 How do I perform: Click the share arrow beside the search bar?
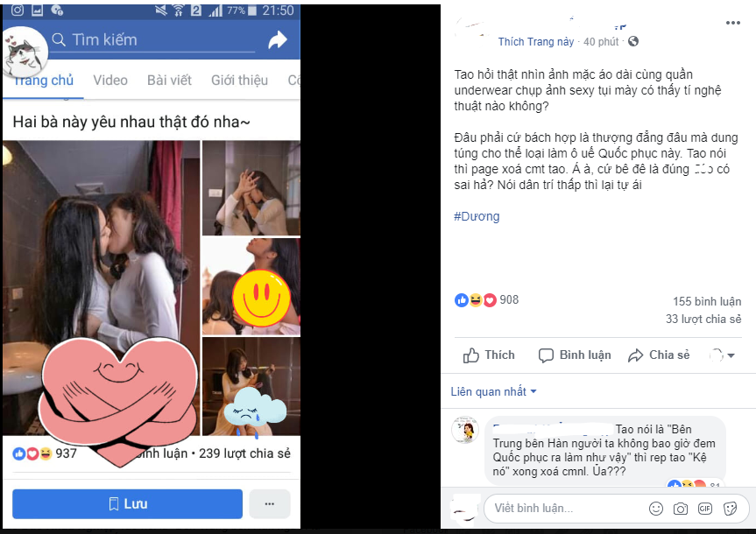(278, 40)
